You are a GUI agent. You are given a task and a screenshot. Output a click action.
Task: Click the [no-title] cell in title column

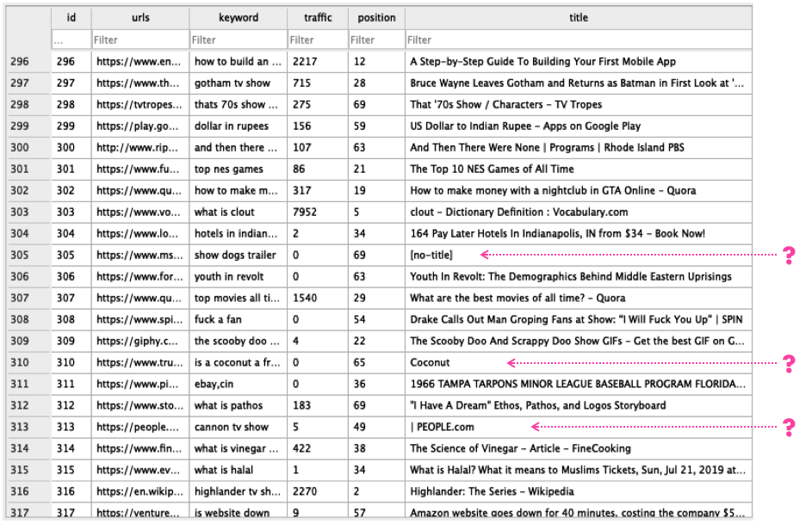point(431,256)
